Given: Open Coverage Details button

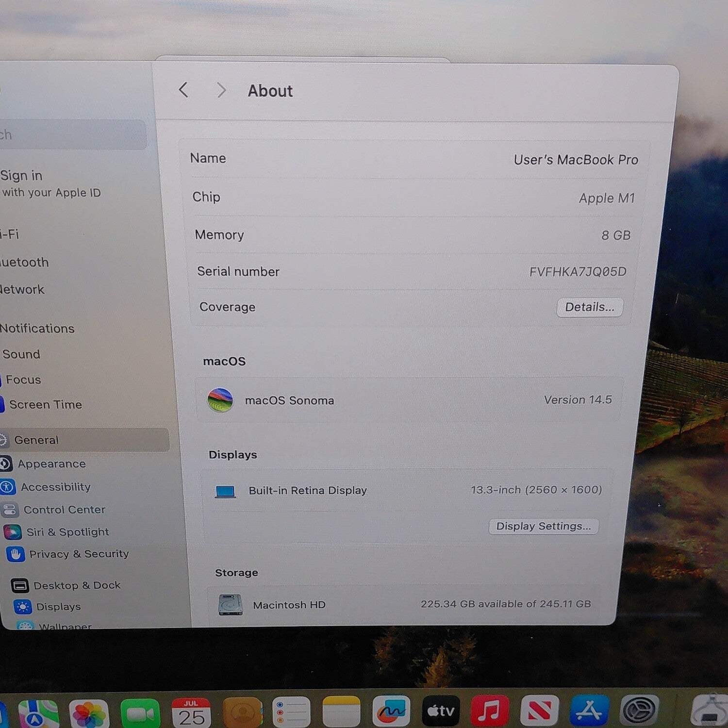Looking at the screenshot, I should click(590, 307).
